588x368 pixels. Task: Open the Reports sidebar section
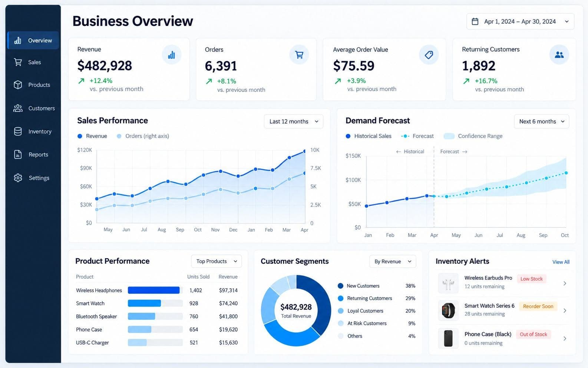point(33,154)
